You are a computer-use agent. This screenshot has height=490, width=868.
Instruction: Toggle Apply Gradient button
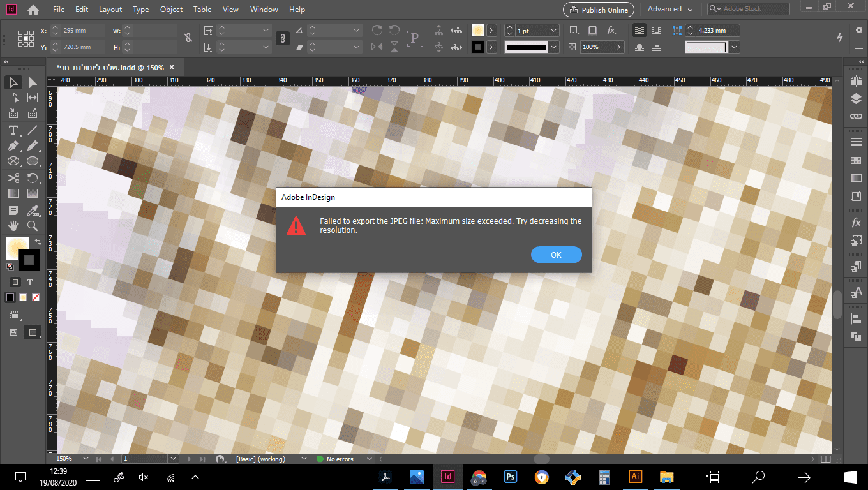coord(23,297)
